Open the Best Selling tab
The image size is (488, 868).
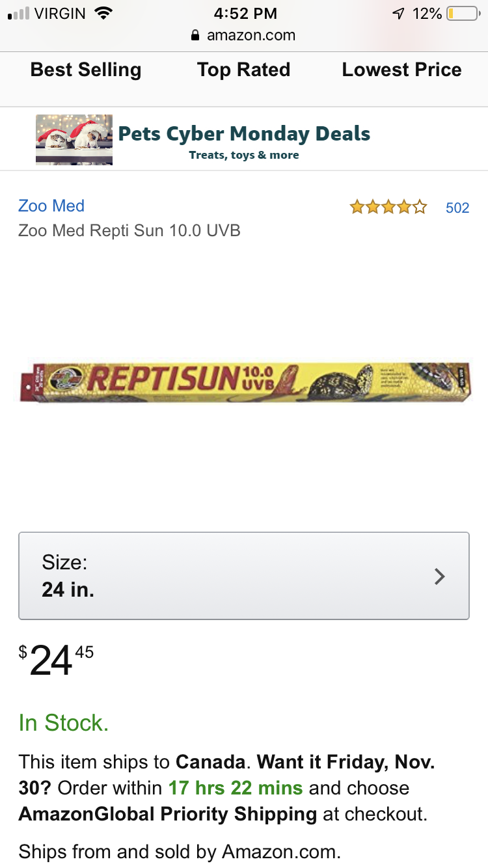tap(86, 70)
